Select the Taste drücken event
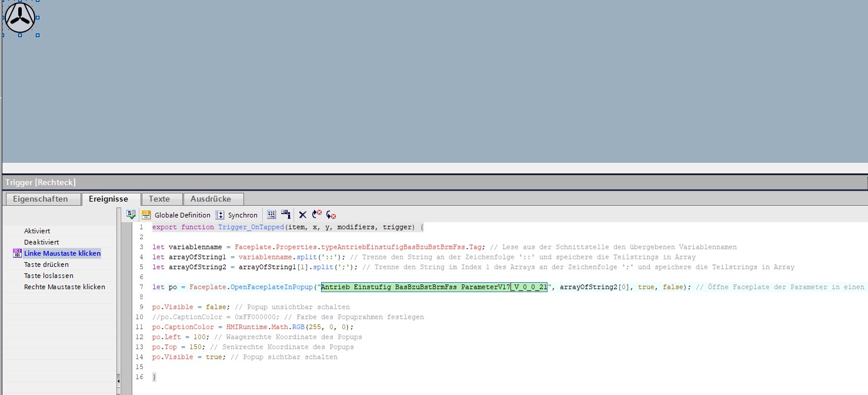 [x=46, y=265]
